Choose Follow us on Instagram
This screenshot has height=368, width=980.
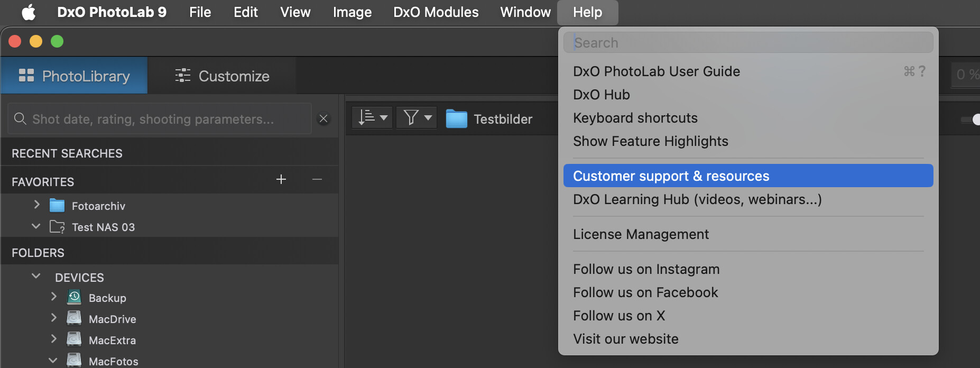pyautogui.click(x=748, y=269)
